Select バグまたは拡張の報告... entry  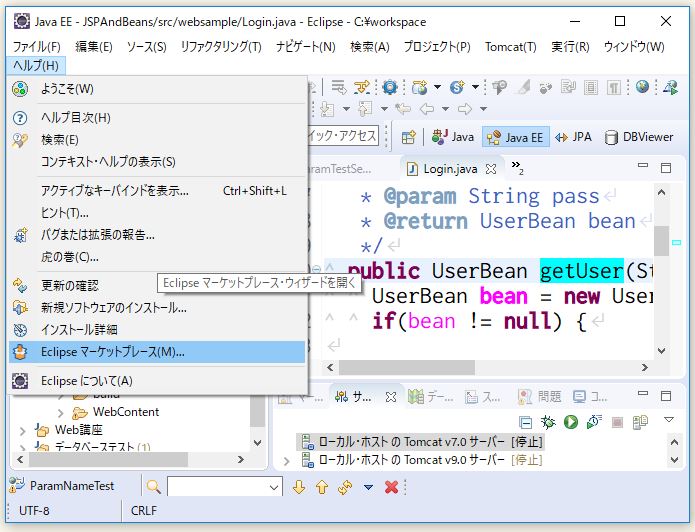157,235
